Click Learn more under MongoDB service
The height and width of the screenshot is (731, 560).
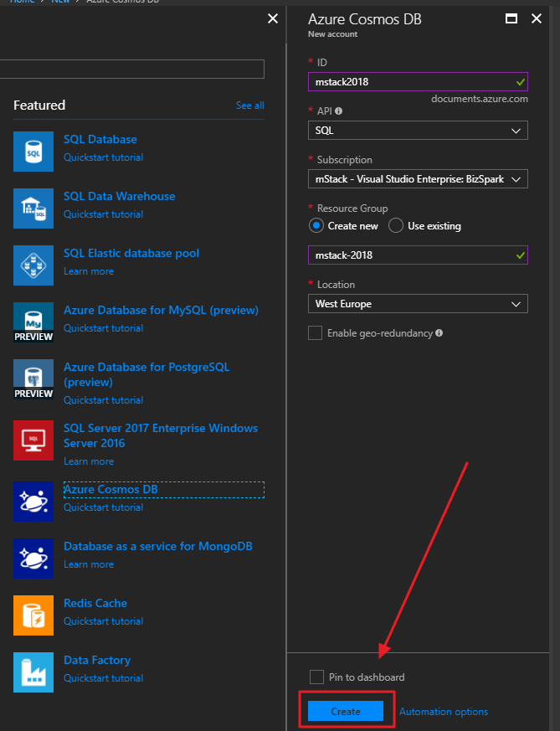(x=89, y=564)
